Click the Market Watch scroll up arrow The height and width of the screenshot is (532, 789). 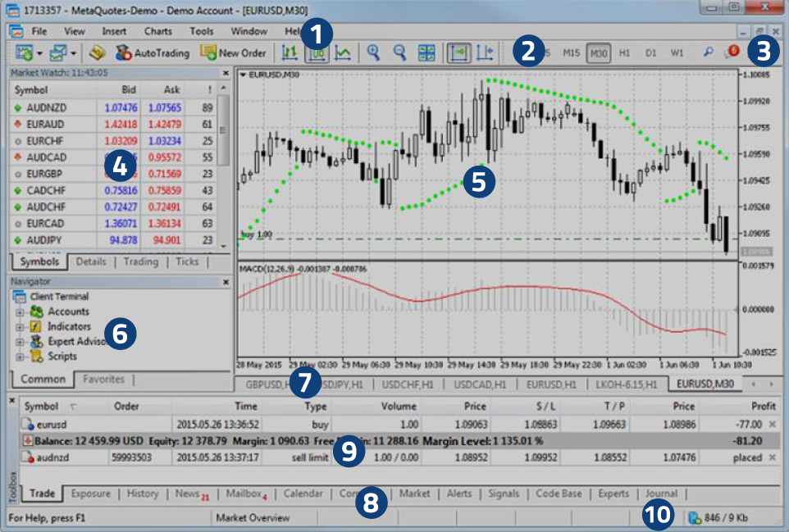click(x=223, y=88)
